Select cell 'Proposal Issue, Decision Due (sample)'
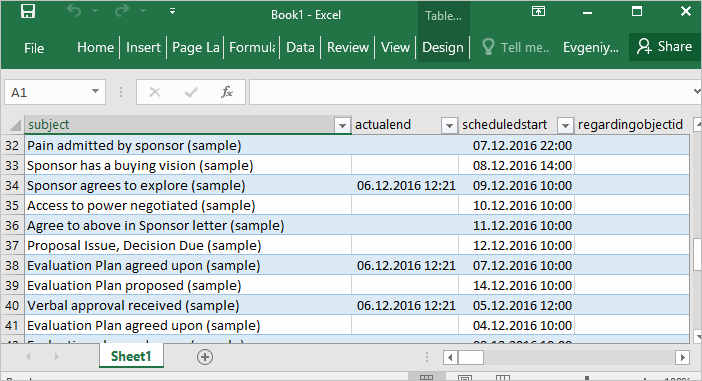Viewport: 702px width, 381px height. click(x=188, y=245)
